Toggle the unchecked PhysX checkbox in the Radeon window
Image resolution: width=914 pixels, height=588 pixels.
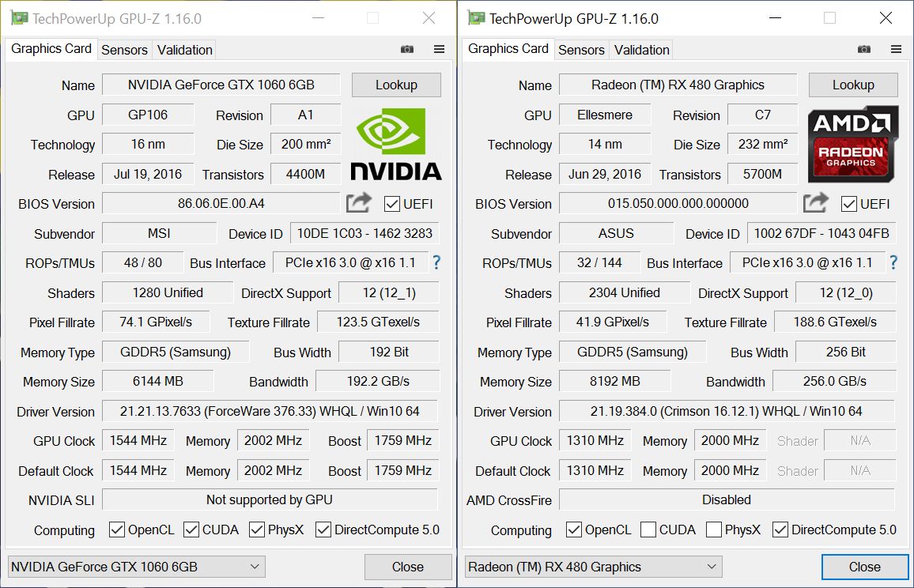point(713,530)
